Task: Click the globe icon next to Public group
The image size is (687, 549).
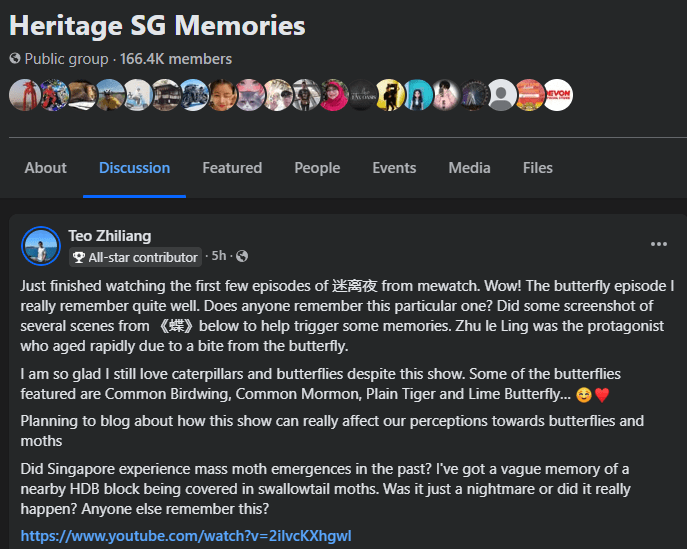Action: point(15,59)
